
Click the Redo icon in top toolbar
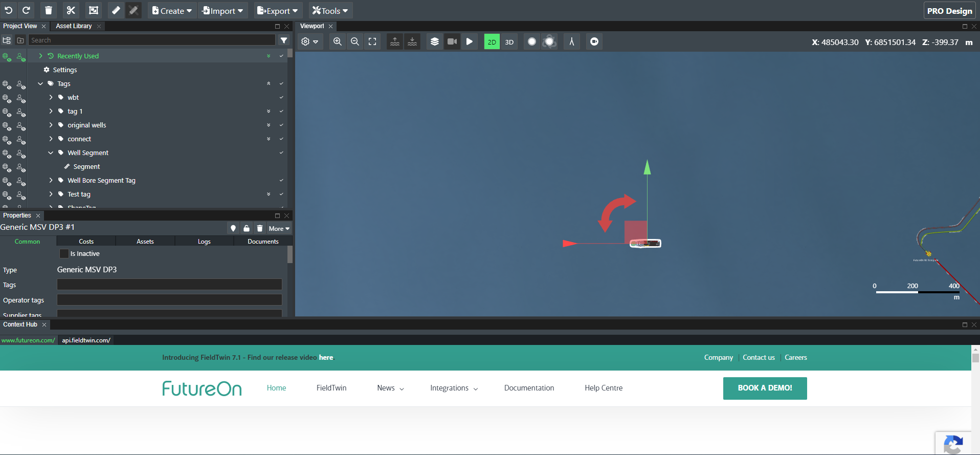[26, 10]
